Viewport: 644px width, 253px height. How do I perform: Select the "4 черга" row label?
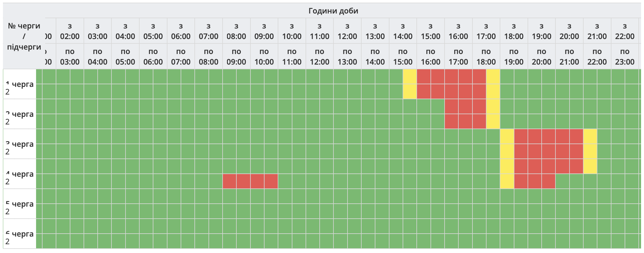click(x=20, y=174)
